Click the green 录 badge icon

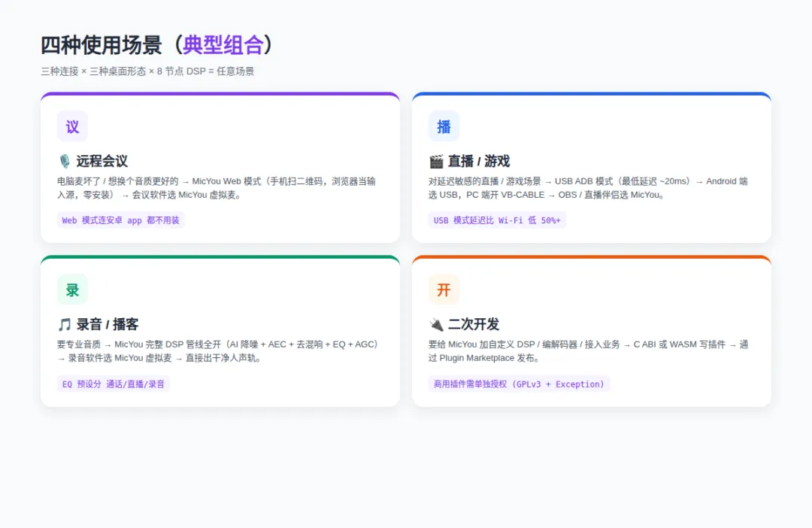(72, 290)
